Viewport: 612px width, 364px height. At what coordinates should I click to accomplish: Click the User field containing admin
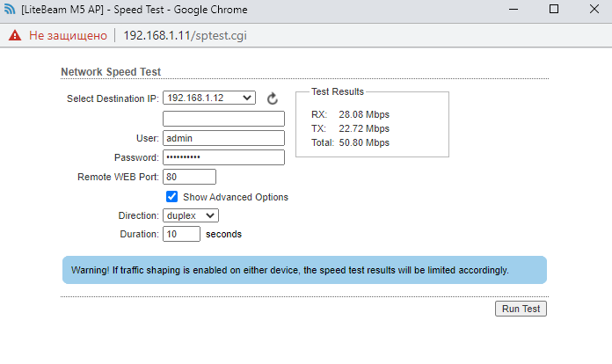pyautogui.click(x=223, y=138)
